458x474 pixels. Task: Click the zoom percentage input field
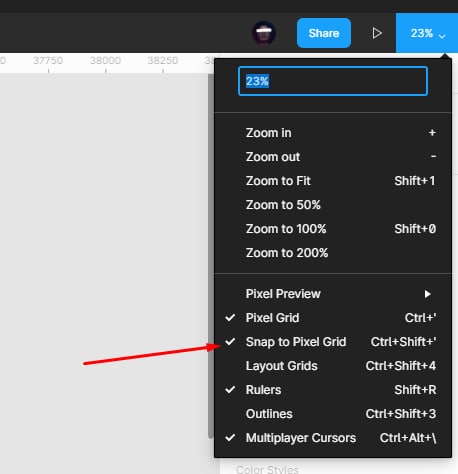coord(333,81)
